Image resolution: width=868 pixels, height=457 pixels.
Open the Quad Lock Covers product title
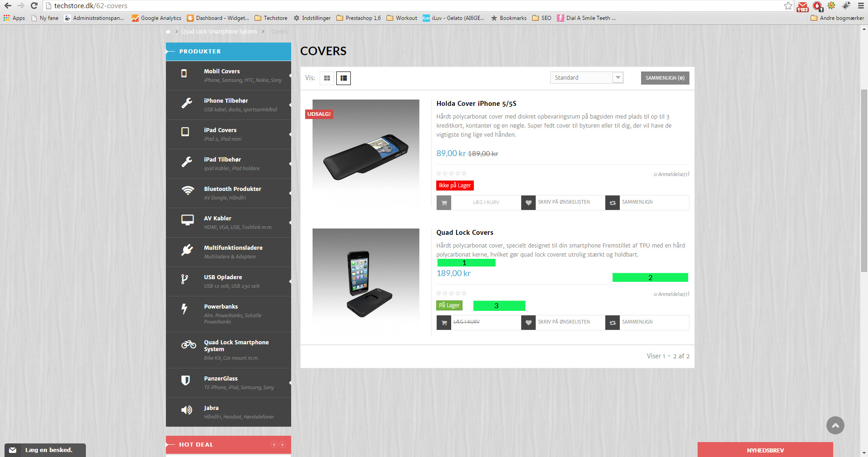(x=465, y=233)
